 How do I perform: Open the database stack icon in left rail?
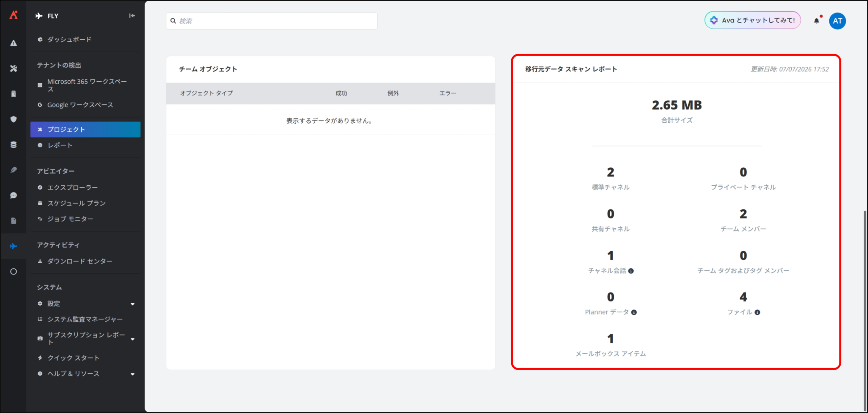[x=13, y=145]
